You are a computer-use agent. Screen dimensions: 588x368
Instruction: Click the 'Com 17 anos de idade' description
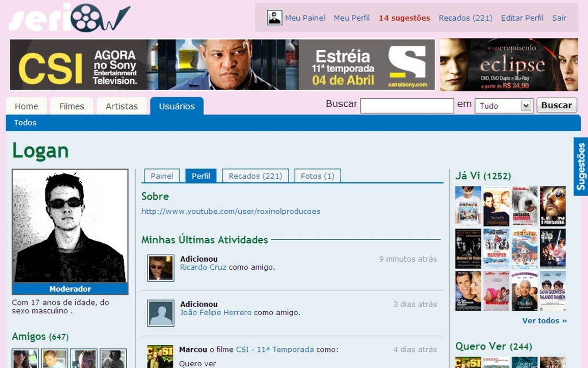(60, 307)
